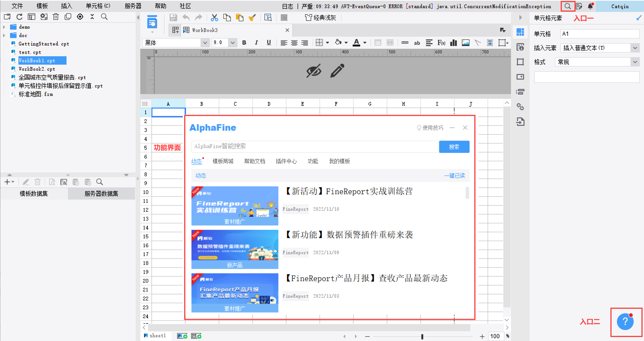Expand the demo folder
Image resolution: width=644 pixels, height=341 pixels.
click(4, 27)
